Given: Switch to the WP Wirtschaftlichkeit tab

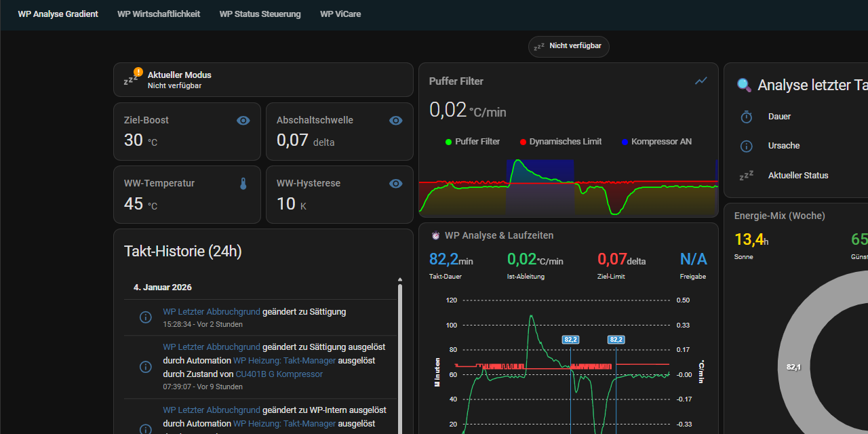Looking at the screenshot, I should 159,14.
